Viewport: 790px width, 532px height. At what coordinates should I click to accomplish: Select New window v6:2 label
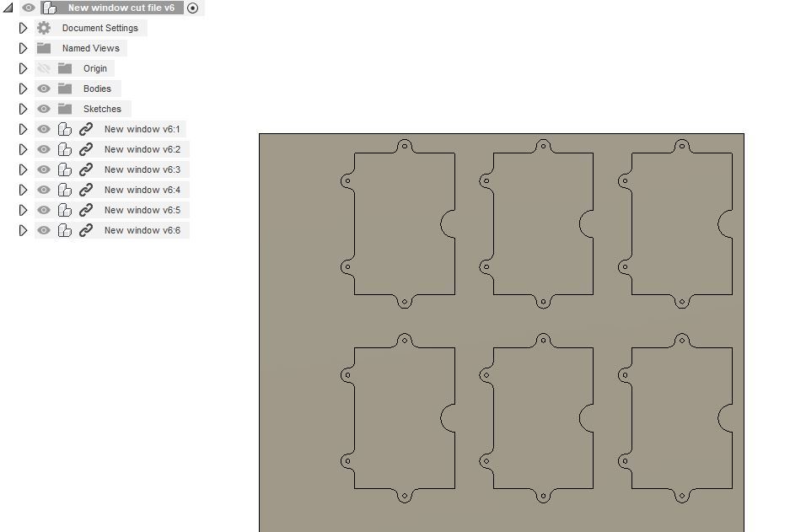point(142,149)
